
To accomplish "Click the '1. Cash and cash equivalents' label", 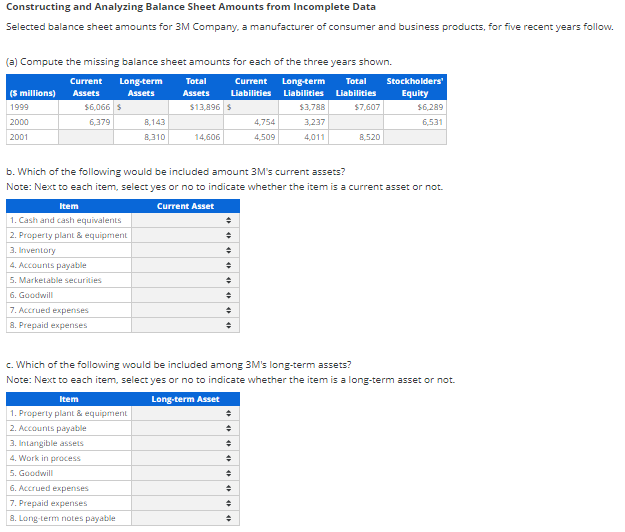I will (x=66, y=220).
